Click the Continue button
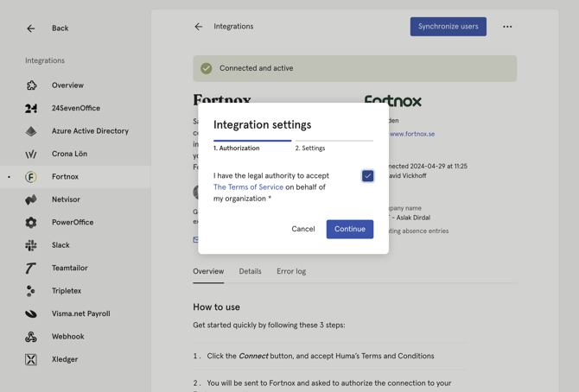 coord(350,229)
